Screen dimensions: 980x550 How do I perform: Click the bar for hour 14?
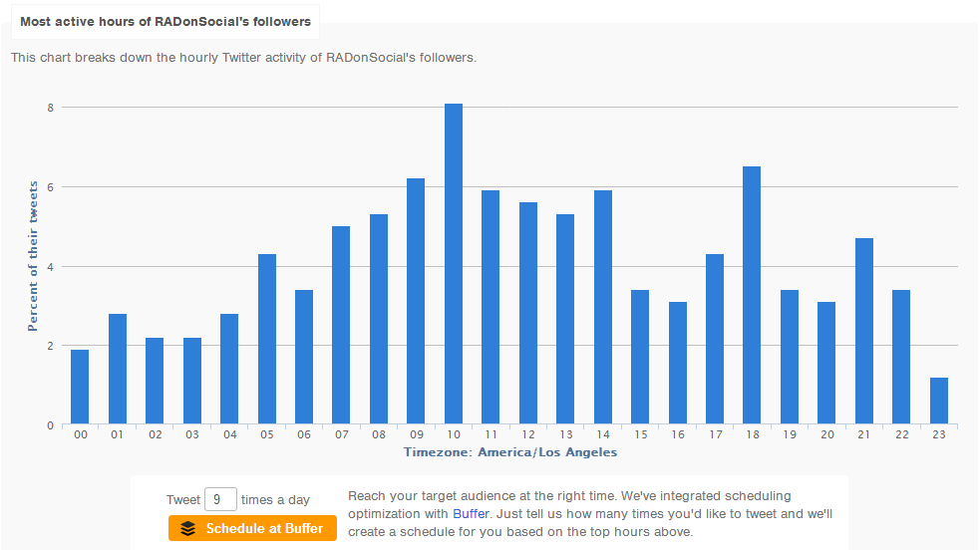(602, 308)
